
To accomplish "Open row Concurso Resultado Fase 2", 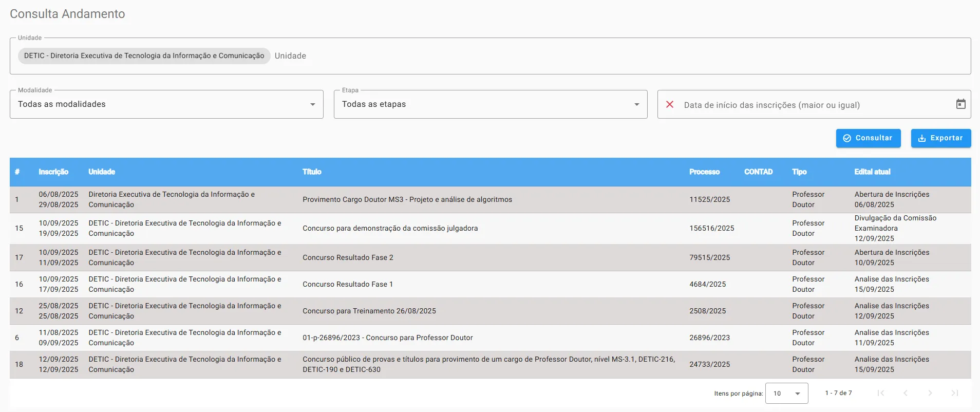I will pos(348,258).
